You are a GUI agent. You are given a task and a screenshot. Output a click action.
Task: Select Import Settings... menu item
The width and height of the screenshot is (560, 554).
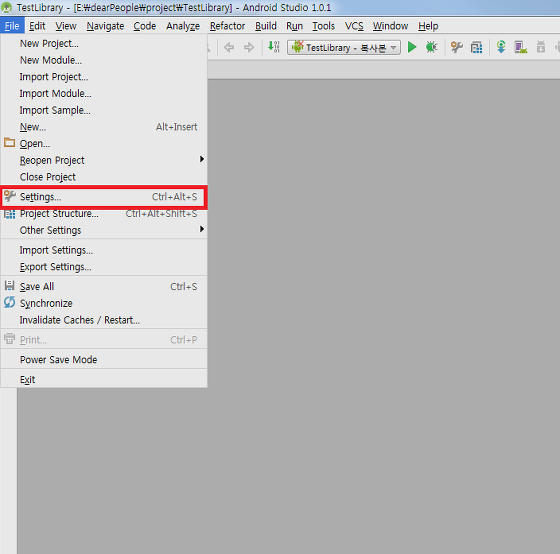pyautogui.click(x=104, y=250)
